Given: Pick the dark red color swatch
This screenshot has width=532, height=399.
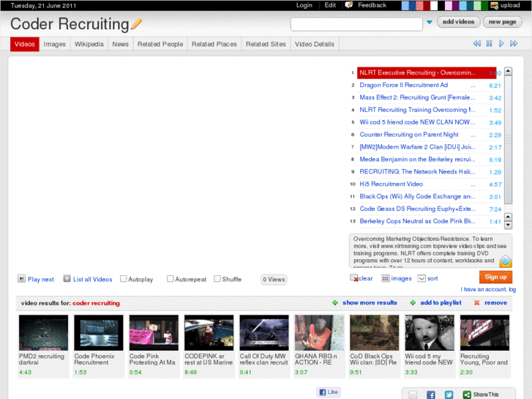Looking at the screenshot, I should click(427, 5).
